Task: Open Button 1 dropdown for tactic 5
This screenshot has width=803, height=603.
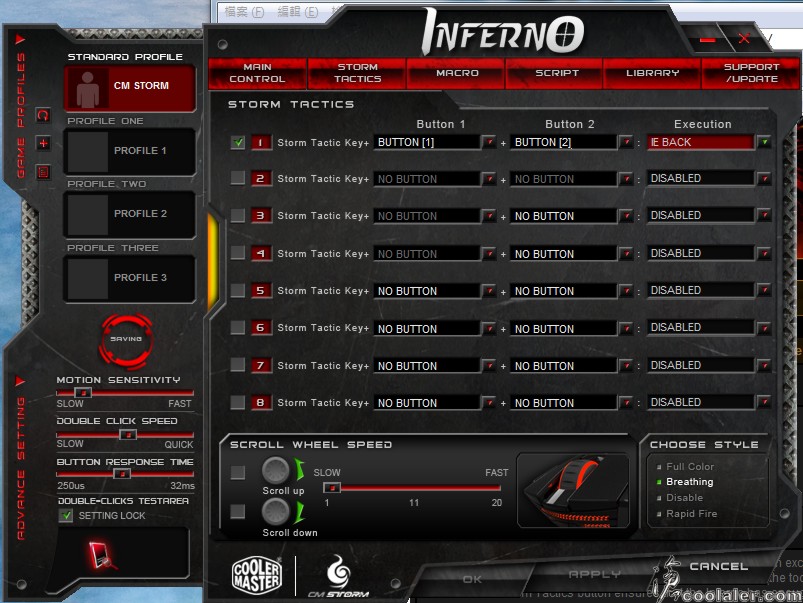Action: [x=489, y=290]
